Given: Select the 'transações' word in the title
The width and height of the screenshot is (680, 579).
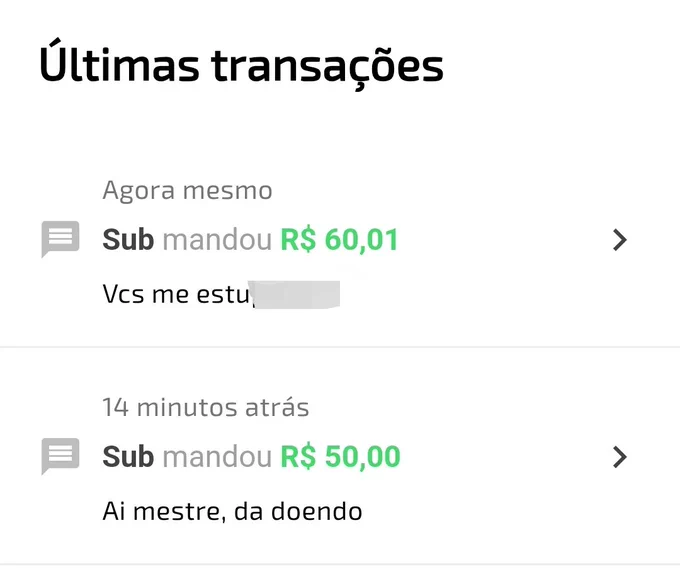Looking at the screenshot, I should click(x=327, y=67).
